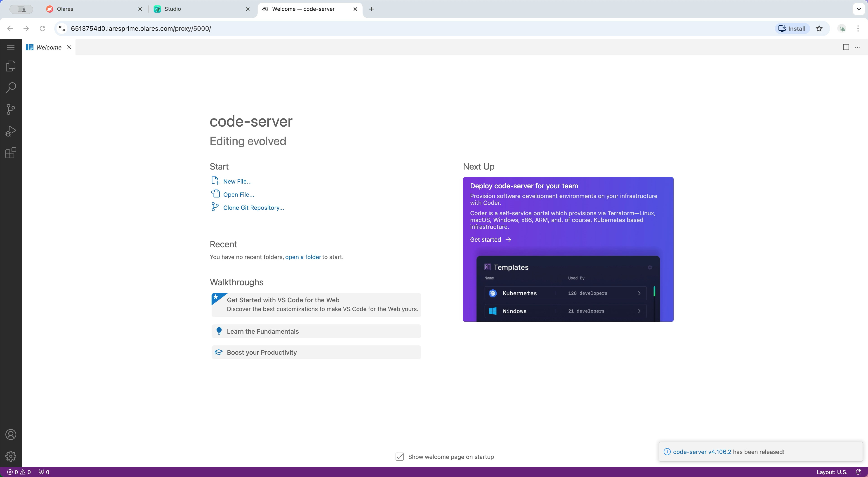This screenshot has height=477, width=868.
Task: Toggle the reading mode control in browser toolbar
Action: pos(21,9)
